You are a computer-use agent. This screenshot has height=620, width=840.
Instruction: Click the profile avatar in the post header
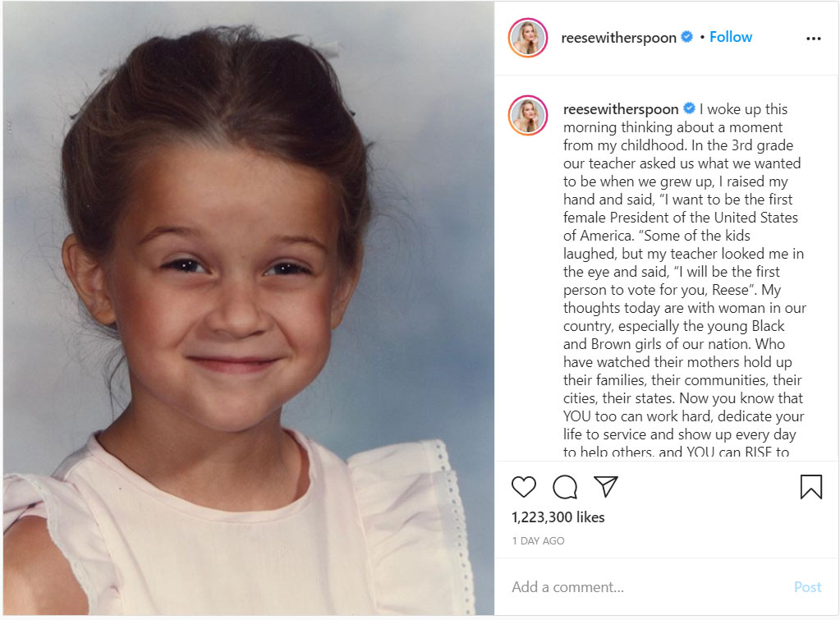(x=528, y=38)
